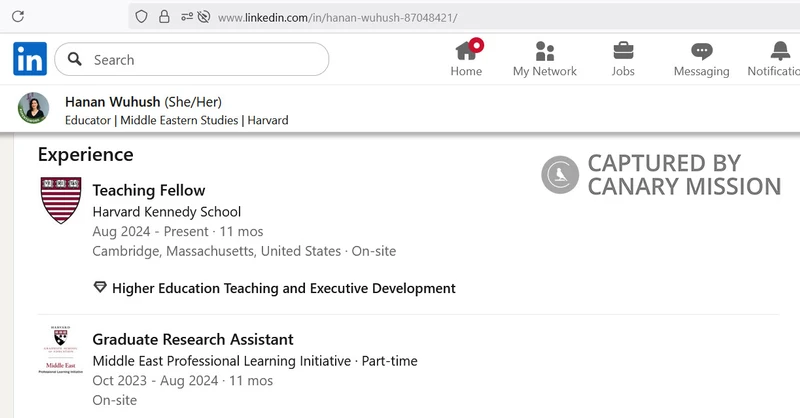Reload the page with the browser refresh button
The width and height of the screenshot is (800, 418).
pos(18,17)
